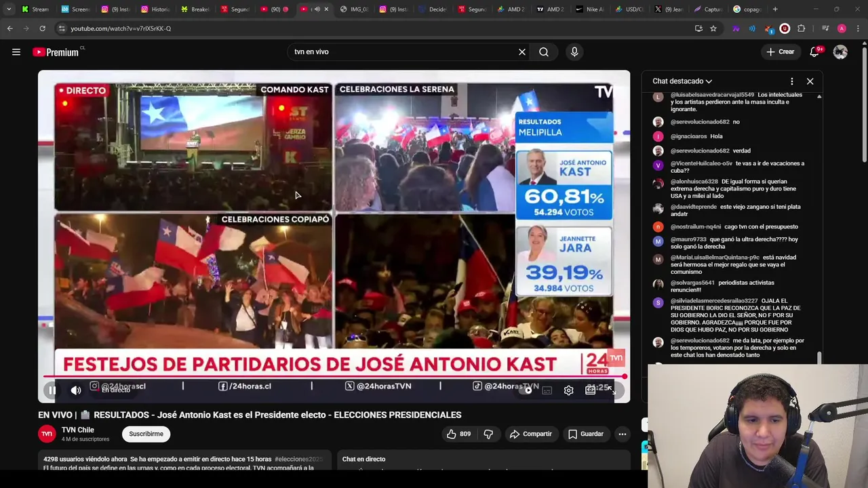Switch to the USD/CL tab
This screenshot has height=488, width=868.
629,9
